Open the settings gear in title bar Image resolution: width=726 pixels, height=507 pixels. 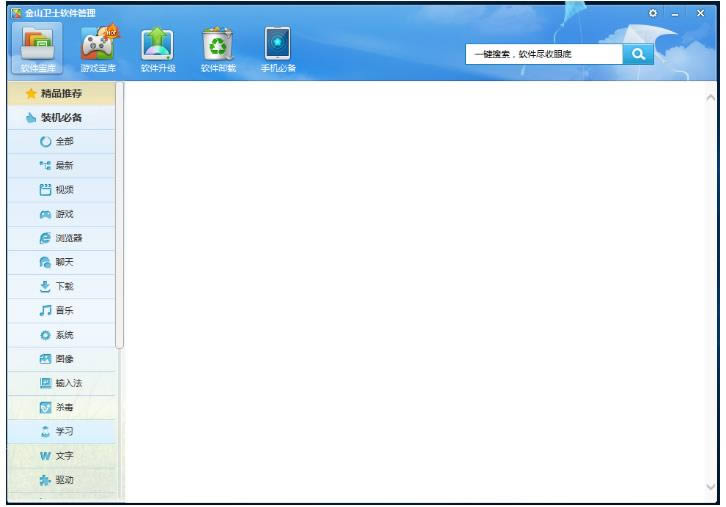tap(654, 12)
